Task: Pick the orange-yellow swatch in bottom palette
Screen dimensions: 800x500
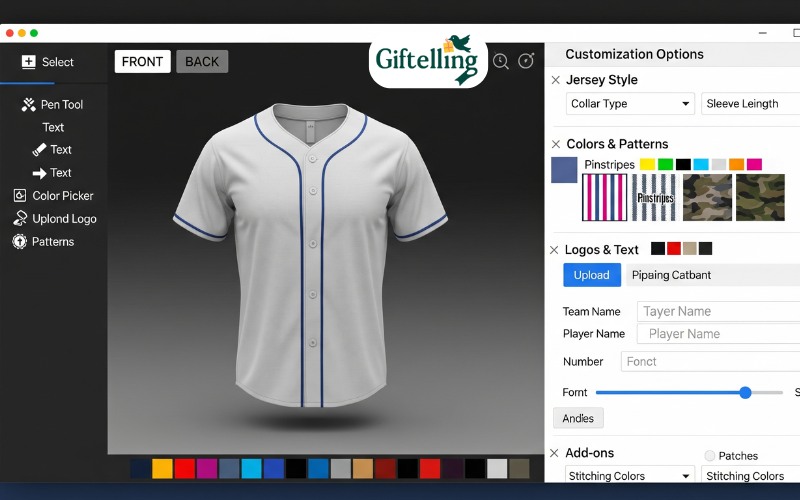Action: (x=162, y=468)
